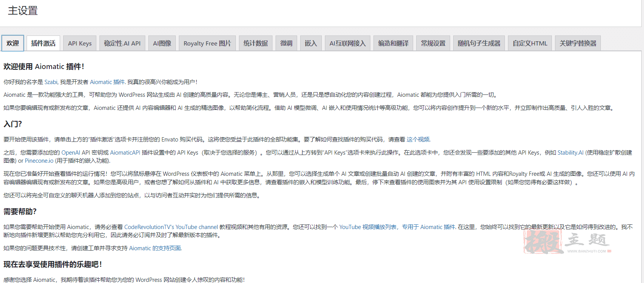Follow the Pinecone.io link
Viewport: 644px width, 283px height.
pos(39,161)
